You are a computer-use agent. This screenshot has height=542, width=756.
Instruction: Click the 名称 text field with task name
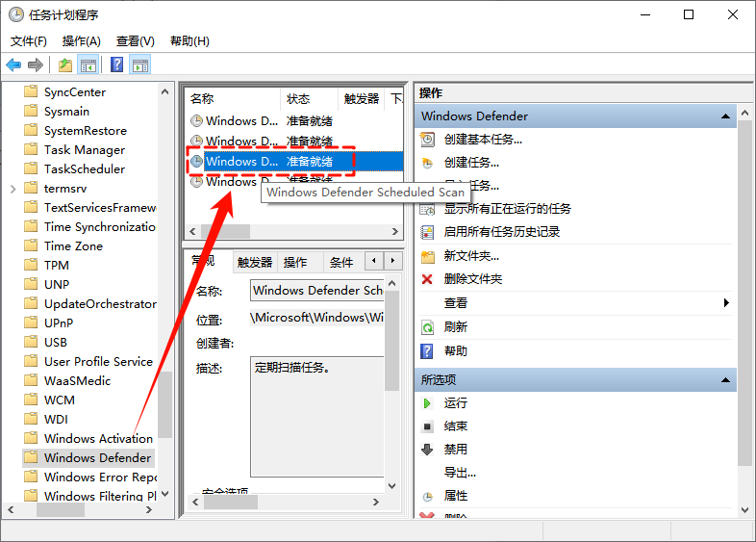[x=317, y=290]
